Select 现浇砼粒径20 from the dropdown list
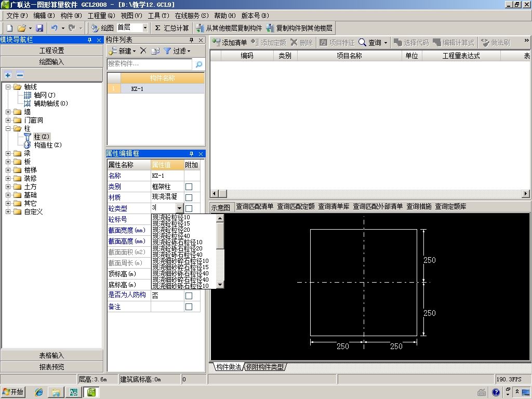 click(171, 230)
